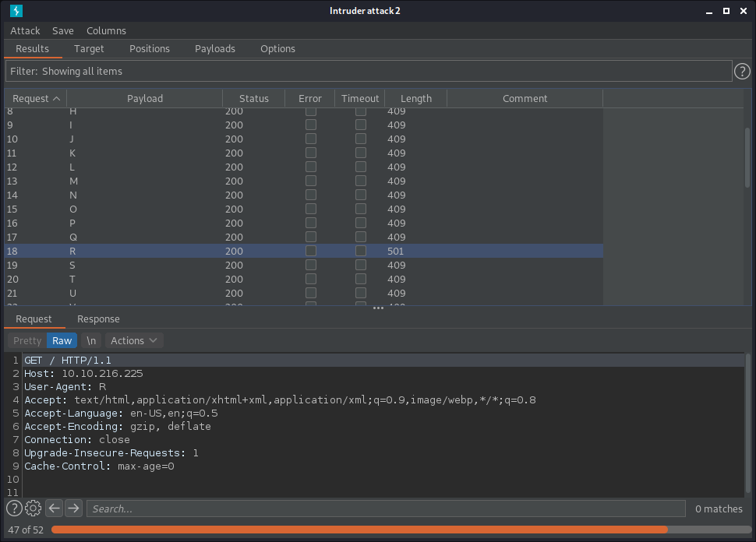Toggle Timeout checkbox for request 18
The image size is (756, 542).
360,252
